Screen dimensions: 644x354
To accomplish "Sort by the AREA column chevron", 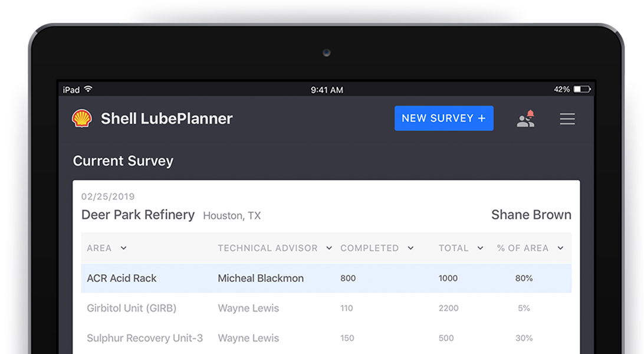I will click(123, 248).
